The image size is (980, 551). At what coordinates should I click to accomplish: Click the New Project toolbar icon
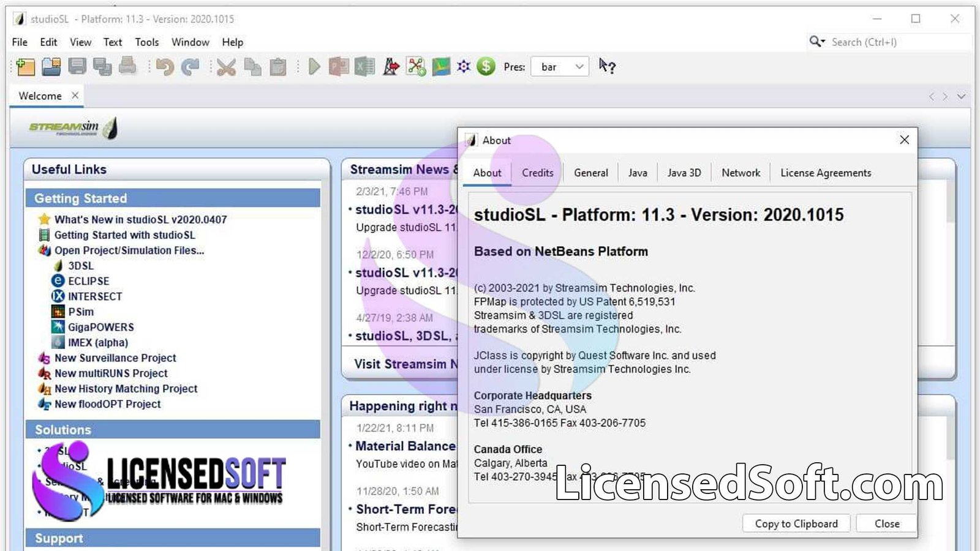pyautogui.click(x=26, y=66)
